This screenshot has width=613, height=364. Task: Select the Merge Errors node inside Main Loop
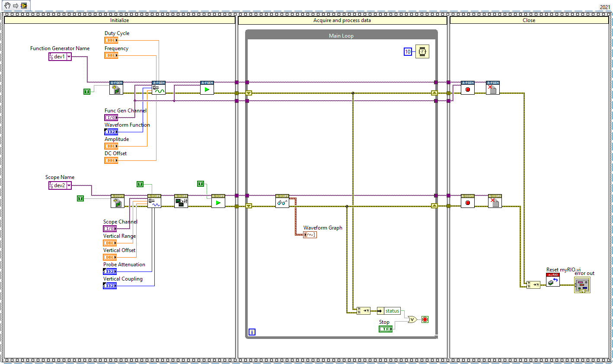(x=364, y=311)
